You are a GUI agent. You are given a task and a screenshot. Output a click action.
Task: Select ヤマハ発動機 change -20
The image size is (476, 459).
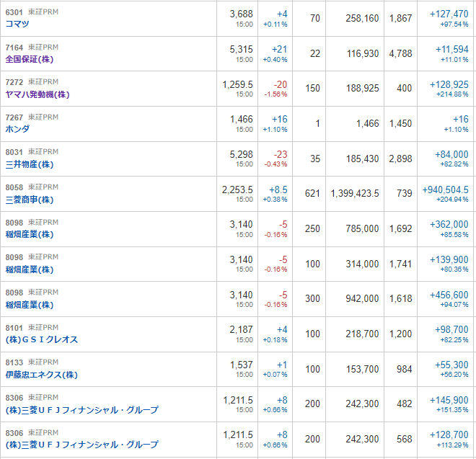281,84
